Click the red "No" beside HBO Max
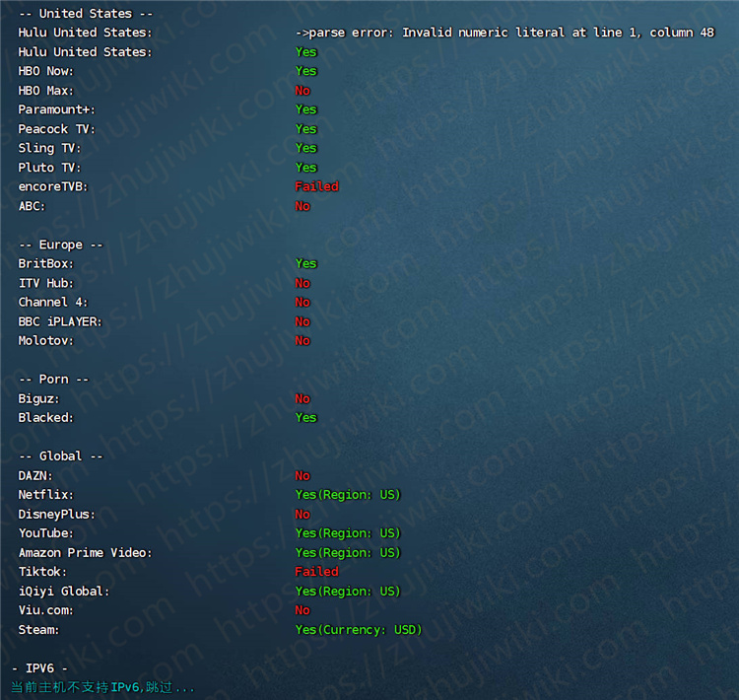 [302, 91]
